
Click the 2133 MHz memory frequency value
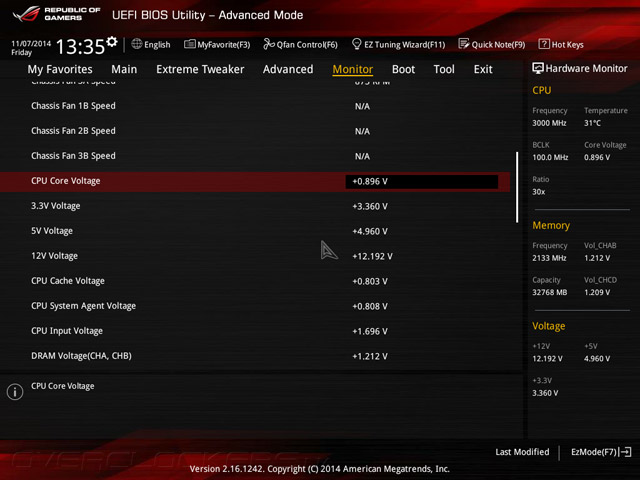549,258
